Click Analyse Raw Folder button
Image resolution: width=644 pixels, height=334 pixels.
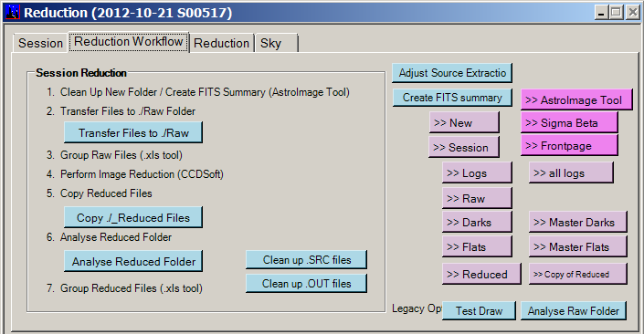[574, 310]
